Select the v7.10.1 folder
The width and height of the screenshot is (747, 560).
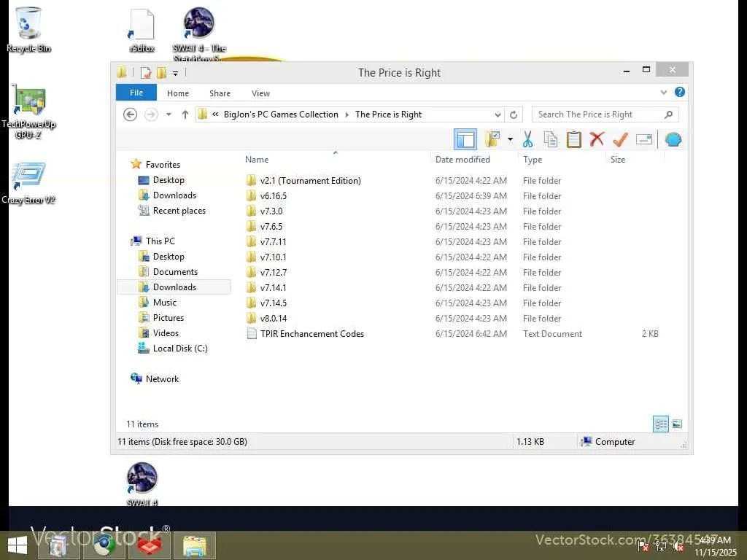273,257
